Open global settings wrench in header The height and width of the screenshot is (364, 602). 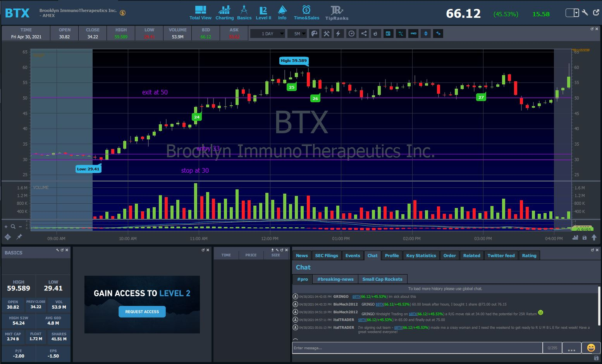(585, 13)
